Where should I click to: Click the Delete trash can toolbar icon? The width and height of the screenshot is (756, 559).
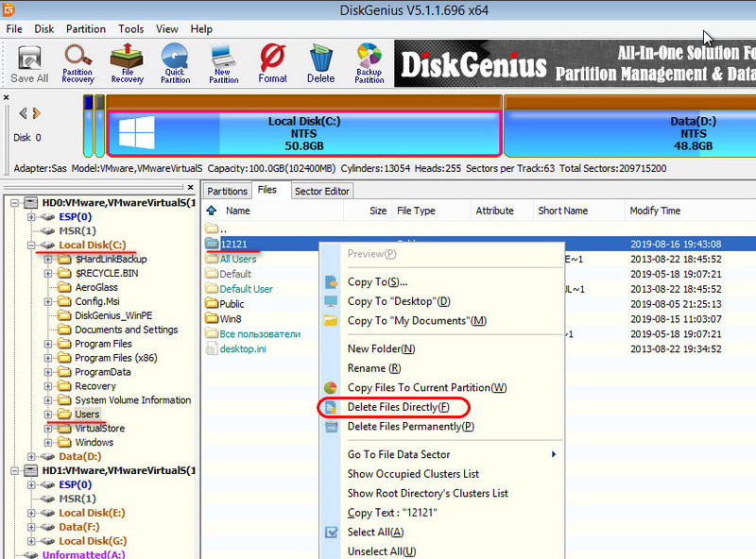click(x=320, y=64)
